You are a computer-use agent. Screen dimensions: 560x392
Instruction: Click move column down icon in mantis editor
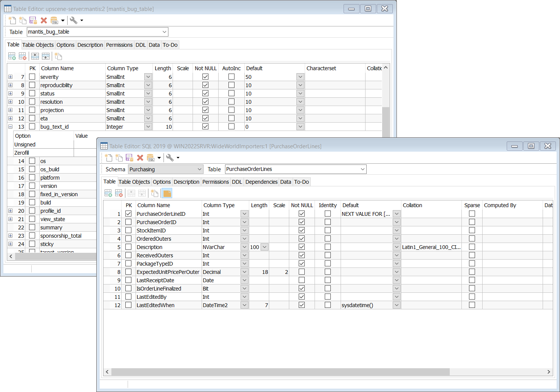(46, 57)
